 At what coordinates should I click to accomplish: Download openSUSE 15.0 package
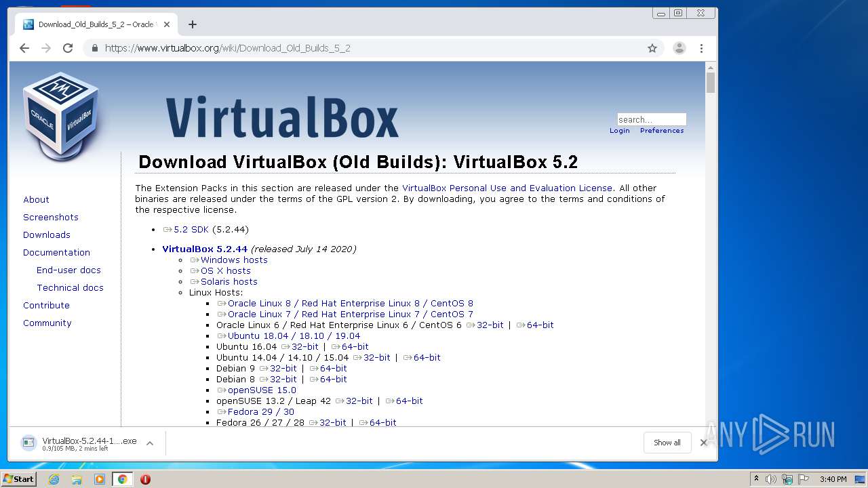pos(257,390)
